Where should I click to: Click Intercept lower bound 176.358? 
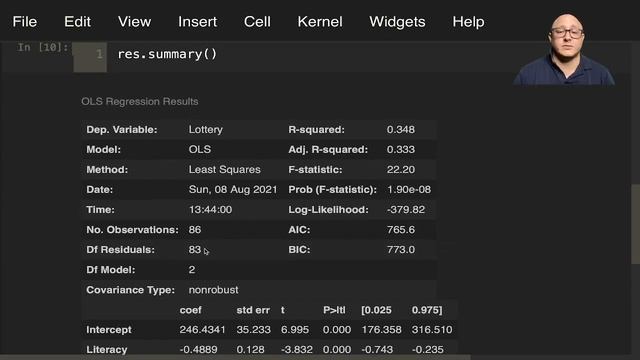tap(382, 330)
